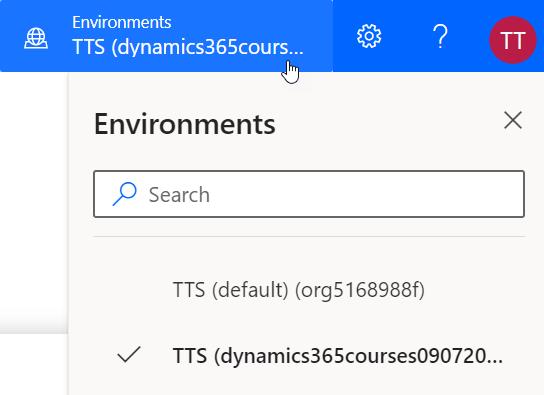Click the blank area left of TTS (default)
This screenshot has width=544, height=395.
(129, 290)
